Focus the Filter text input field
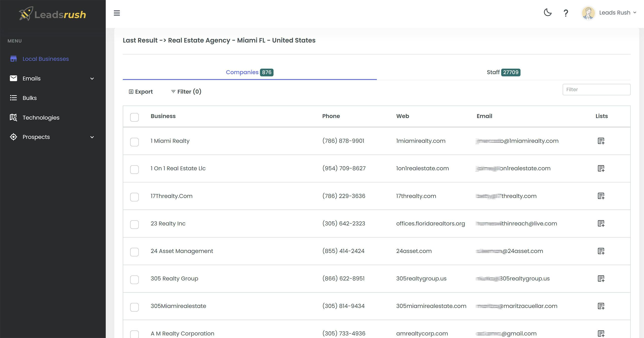 [596, 90]
